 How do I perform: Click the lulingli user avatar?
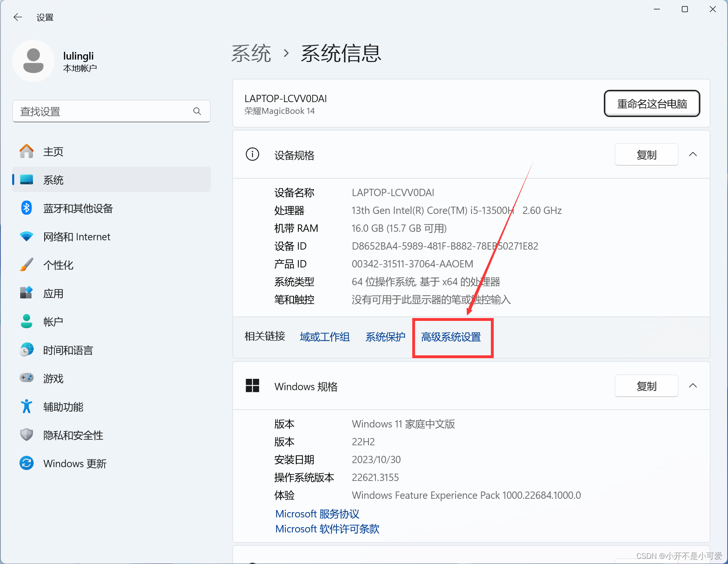coord(34,61)
